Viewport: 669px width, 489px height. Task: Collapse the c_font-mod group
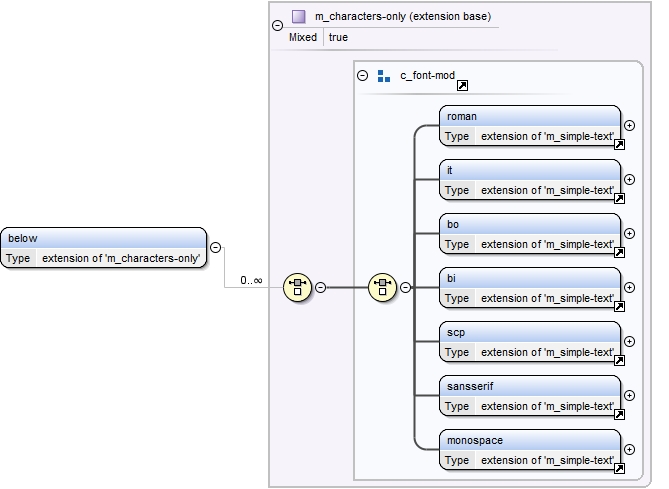point(362,76)
